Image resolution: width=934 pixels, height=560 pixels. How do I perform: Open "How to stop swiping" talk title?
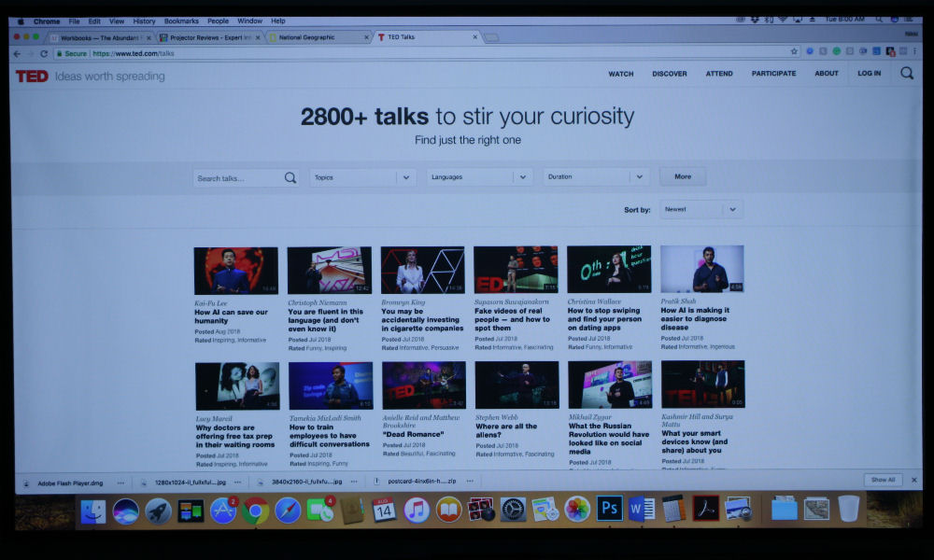coord(604,319)
